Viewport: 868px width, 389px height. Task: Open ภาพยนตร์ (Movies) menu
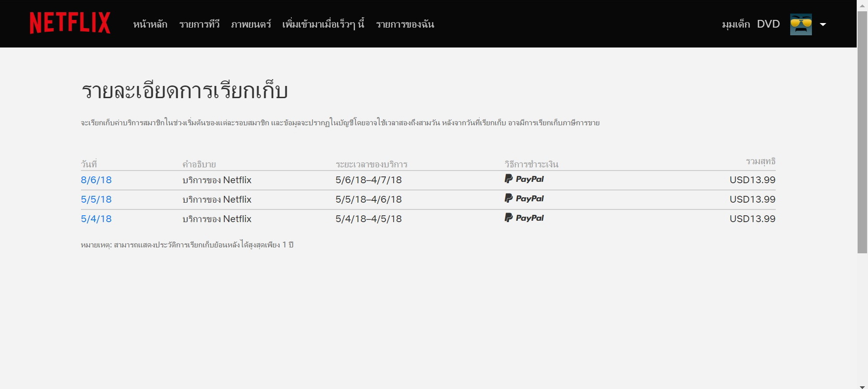click(251, 24)
